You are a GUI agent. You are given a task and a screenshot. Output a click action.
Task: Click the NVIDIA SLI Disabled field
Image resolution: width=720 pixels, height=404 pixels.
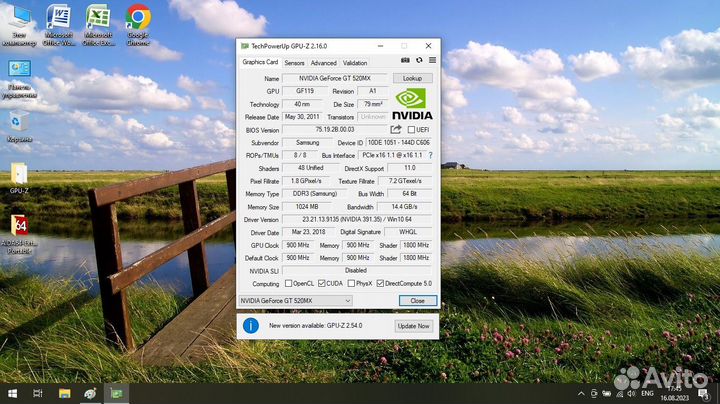[x=357, y=270]
